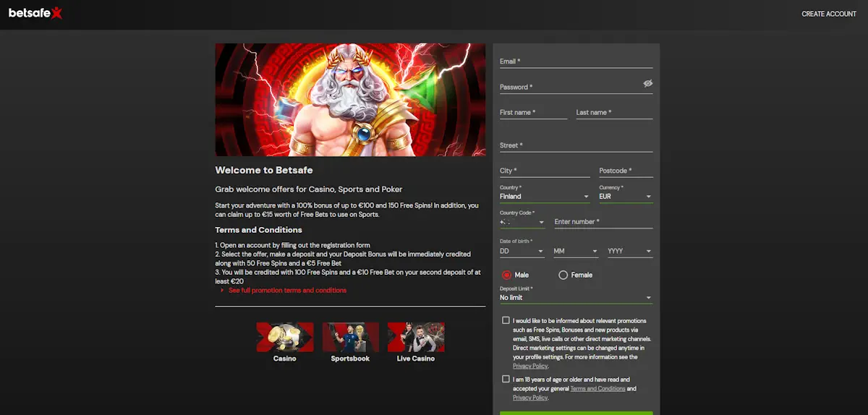The width and height of the screenshot is (868, 415).
Task: Open the birth day DD dropdown
Action: pyautogui.click(x=522, y=252)
